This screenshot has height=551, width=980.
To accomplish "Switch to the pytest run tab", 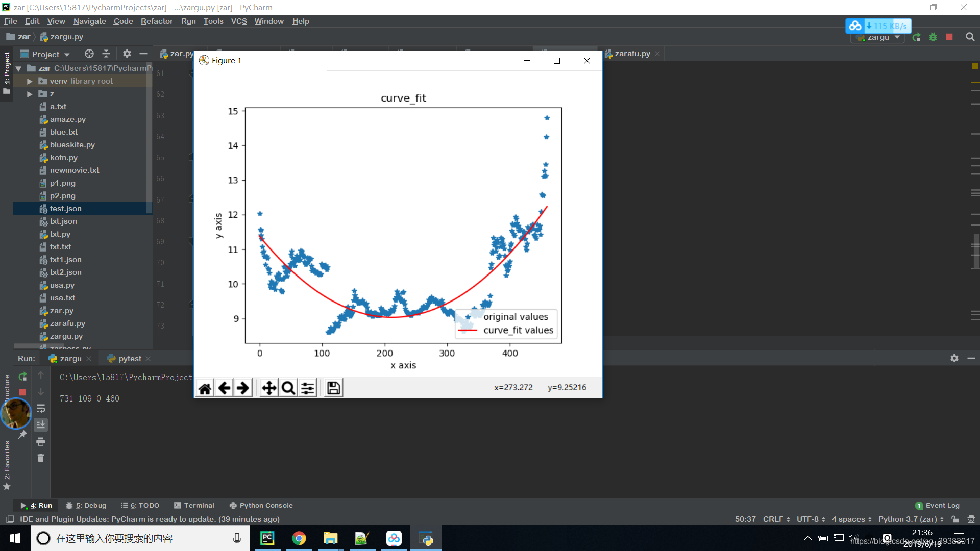I will point(130,359).
